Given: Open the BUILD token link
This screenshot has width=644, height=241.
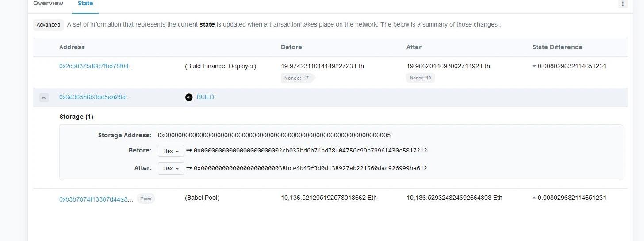Looking at the screenshot, I should [205, 97].
